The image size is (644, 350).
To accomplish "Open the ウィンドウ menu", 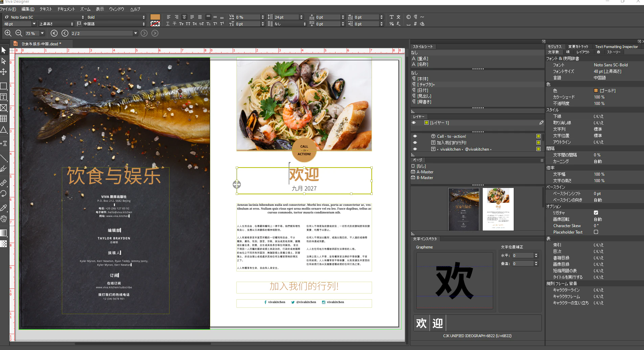I will click(x=116, y=9).
